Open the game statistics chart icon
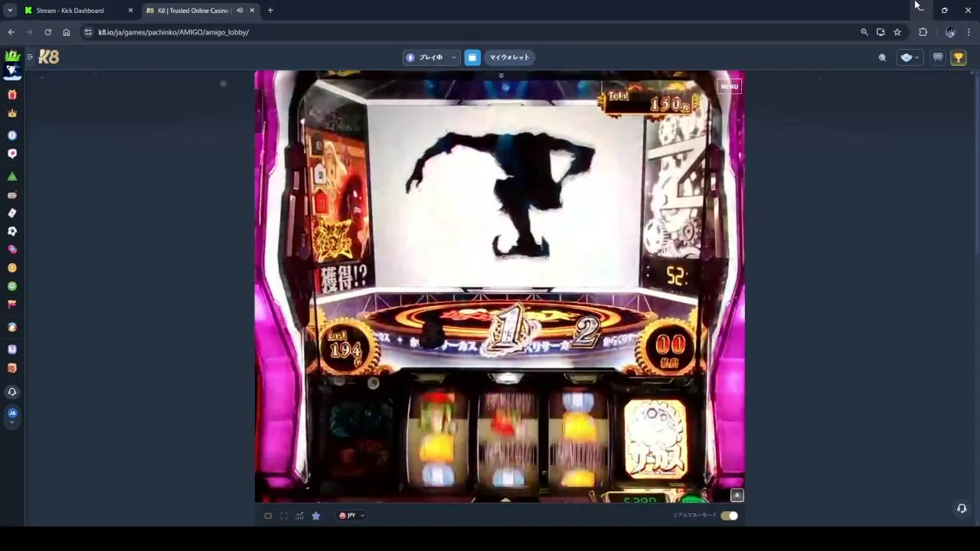 coord(299,516)
